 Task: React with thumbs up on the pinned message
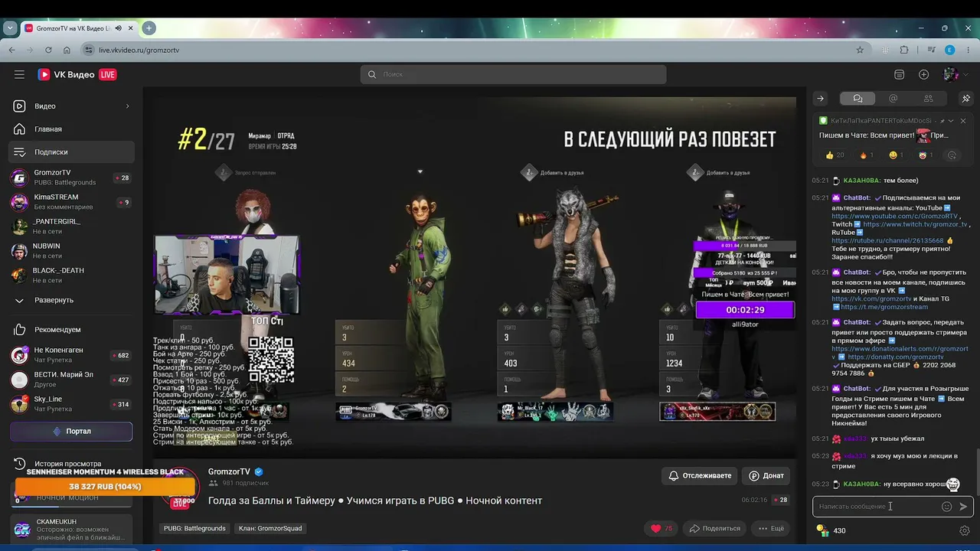click(x=835, y=155)
